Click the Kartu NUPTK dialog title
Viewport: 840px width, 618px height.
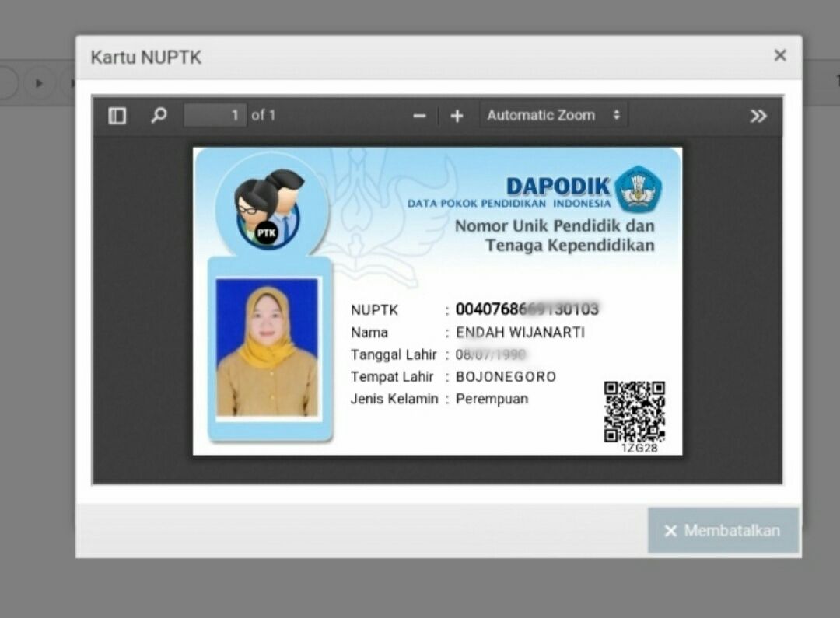(145, 58)
